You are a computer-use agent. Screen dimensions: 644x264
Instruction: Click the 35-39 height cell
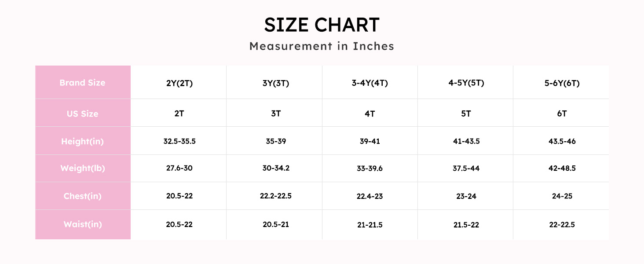[274, 142]
